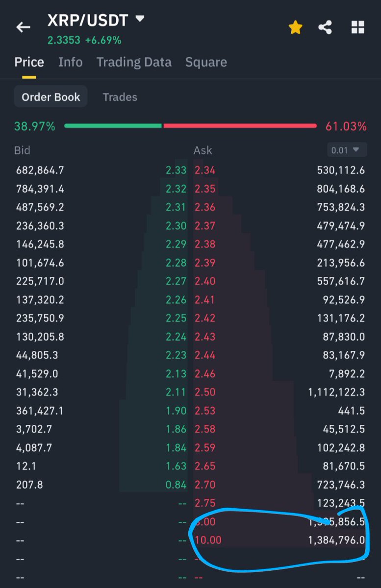This screenshot has height=588, width=381.
Task: Click ask amount 87,830.0
Action: click(345, 337)
